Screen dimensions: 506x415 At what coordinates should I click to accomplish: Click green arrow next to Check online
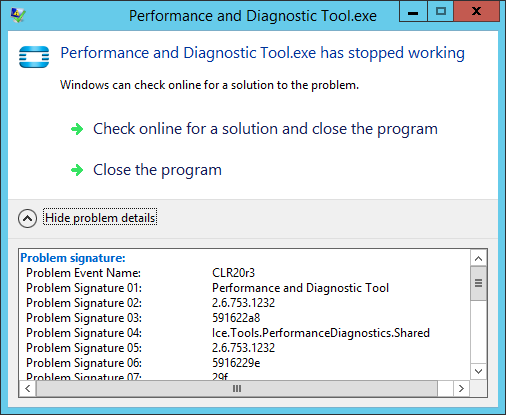(x=77, y=129)
